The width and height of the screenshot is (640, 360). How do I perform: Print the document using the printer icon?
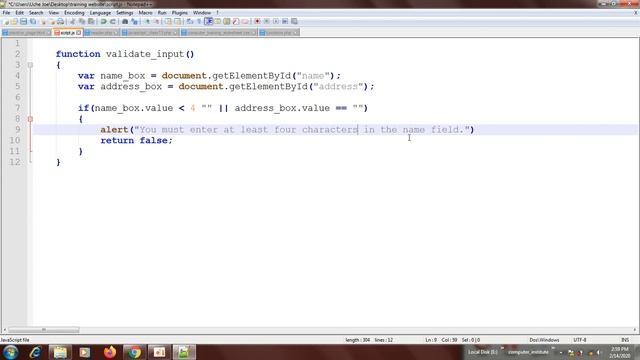point(60,21)
